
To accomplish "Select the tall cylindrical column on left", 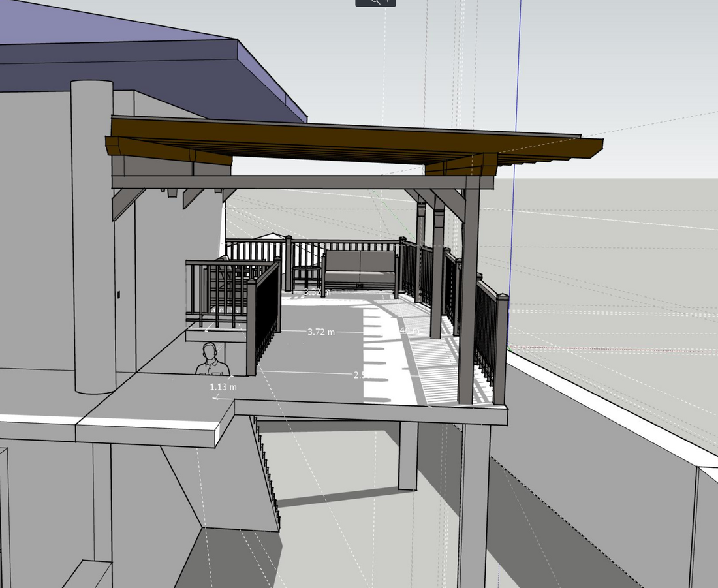I will tap(93, 235).
